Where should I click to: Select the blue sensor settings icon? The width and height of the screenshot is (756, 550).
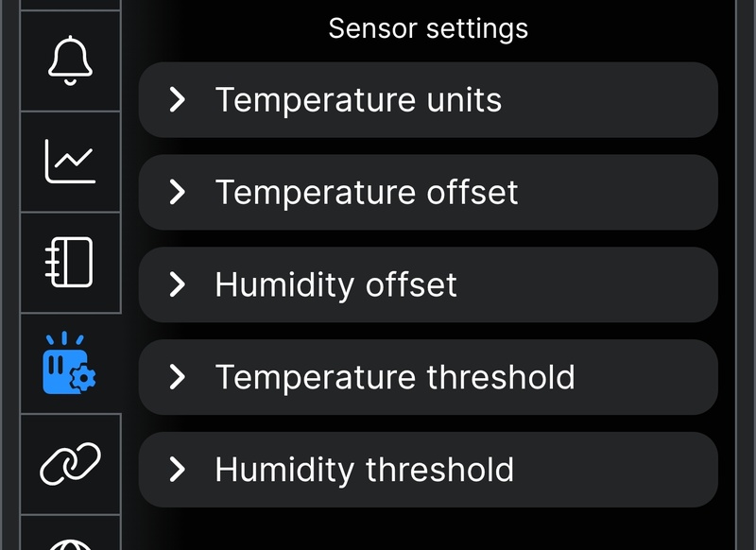tap(70, 364)
